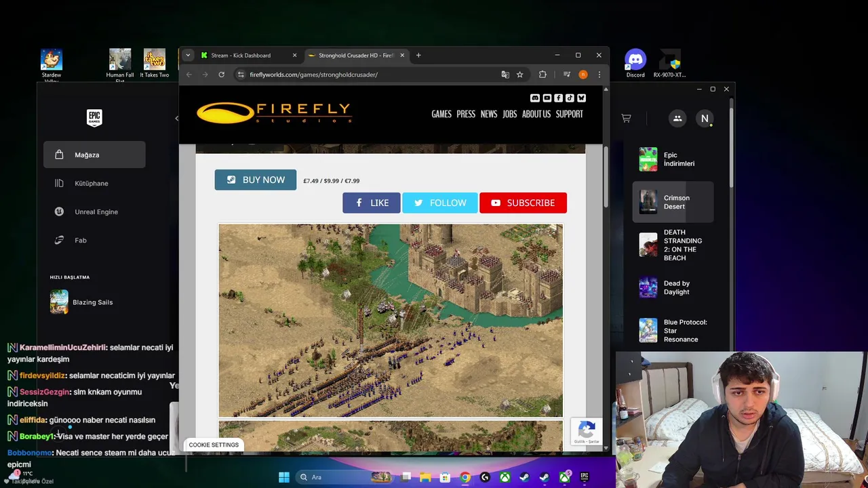Open Firefly TikTok social icon
Screen dimensions: 868x488
click(570, 98)
